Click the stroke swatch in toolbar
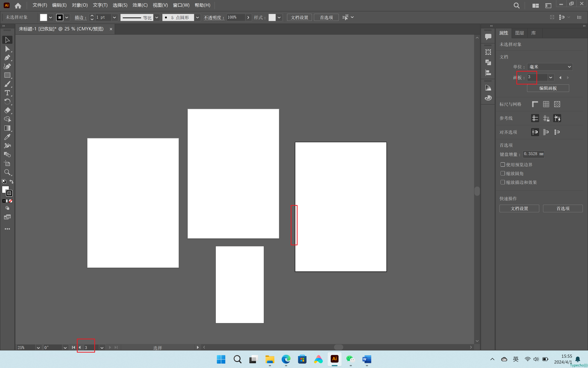 point(9,193)
